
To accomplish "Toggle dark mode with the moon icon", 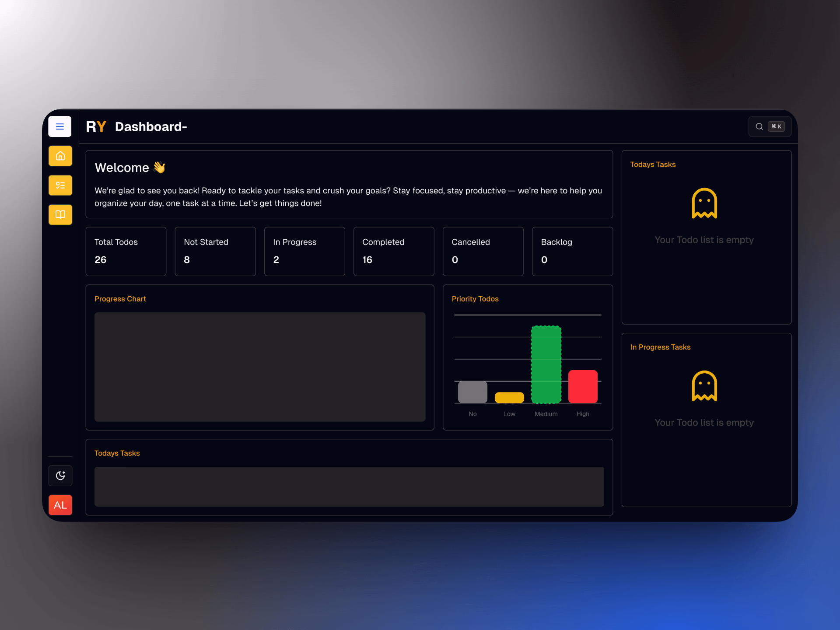I will (x=60, y=476).
